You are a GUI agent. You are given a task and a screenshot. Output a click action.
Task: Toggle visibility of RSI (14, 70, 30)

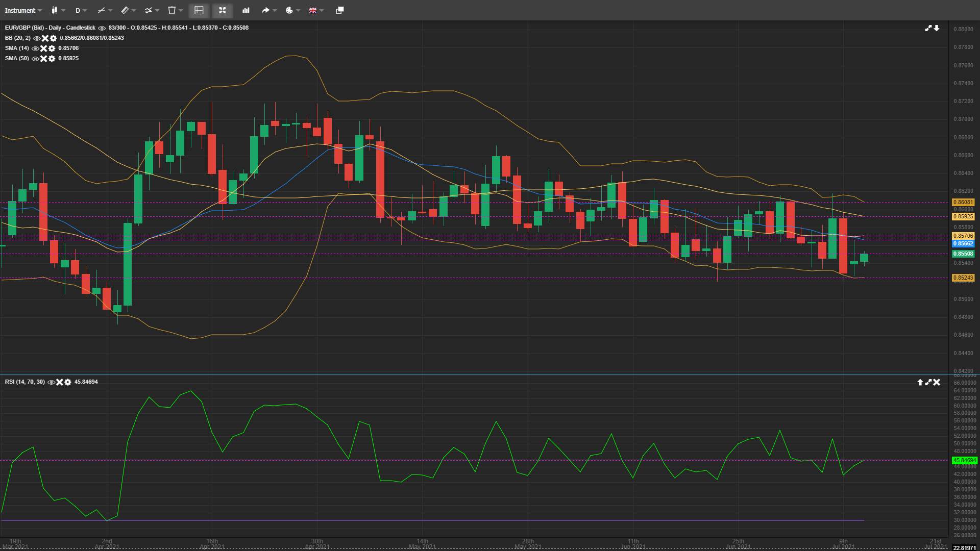coord(51,382)
